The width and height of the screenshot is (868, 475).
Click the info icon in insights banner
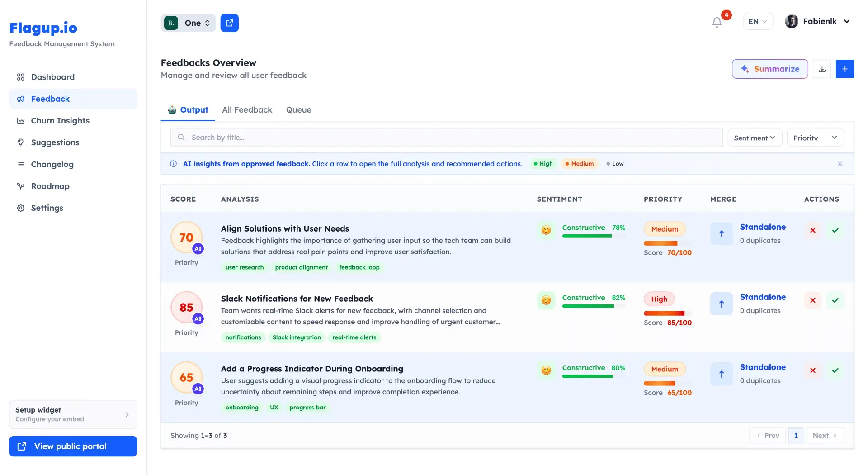[173, 164]
